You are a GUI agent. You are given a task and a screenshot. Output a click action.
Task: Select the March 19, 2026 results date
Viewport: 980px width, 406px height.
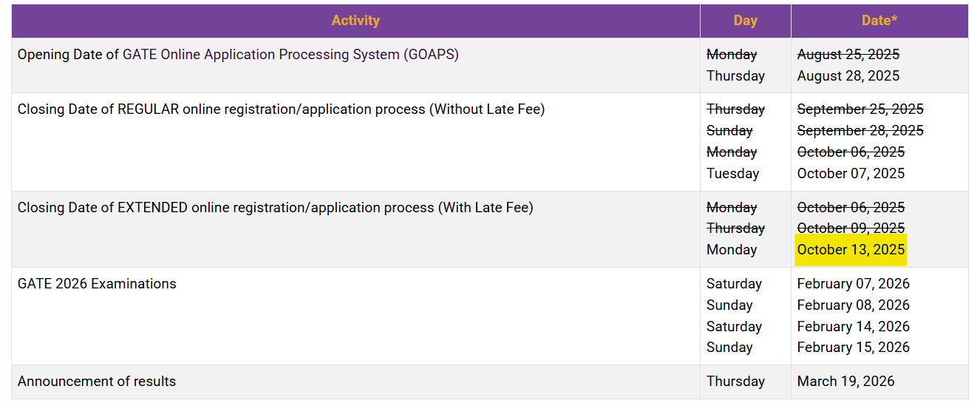click(845, 382)
